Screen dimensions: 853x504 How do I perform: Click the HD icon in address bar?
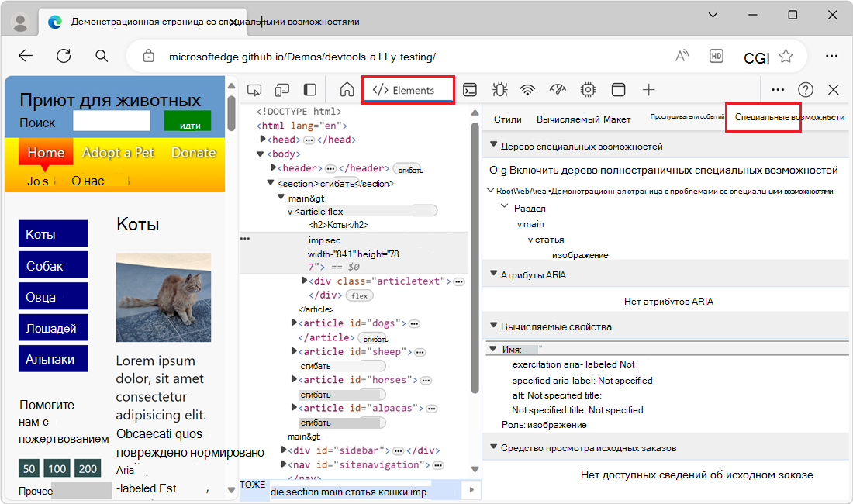[x=717, y=56]
